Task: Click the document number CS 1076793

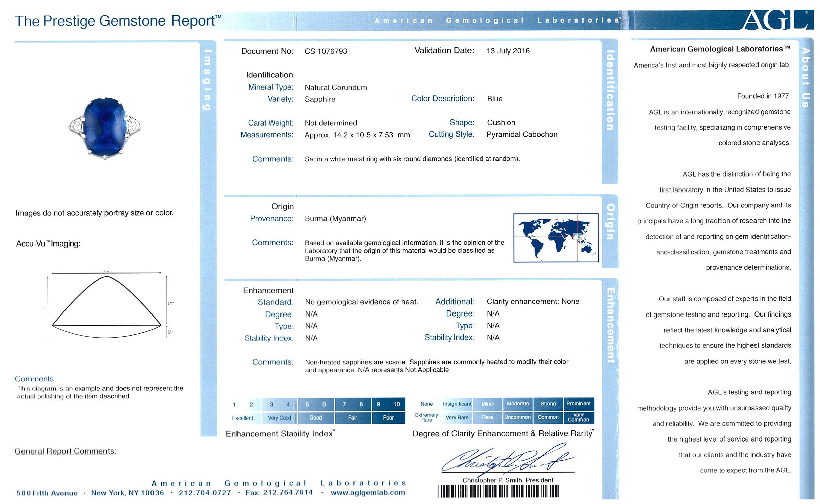Action: click(326, 51)
